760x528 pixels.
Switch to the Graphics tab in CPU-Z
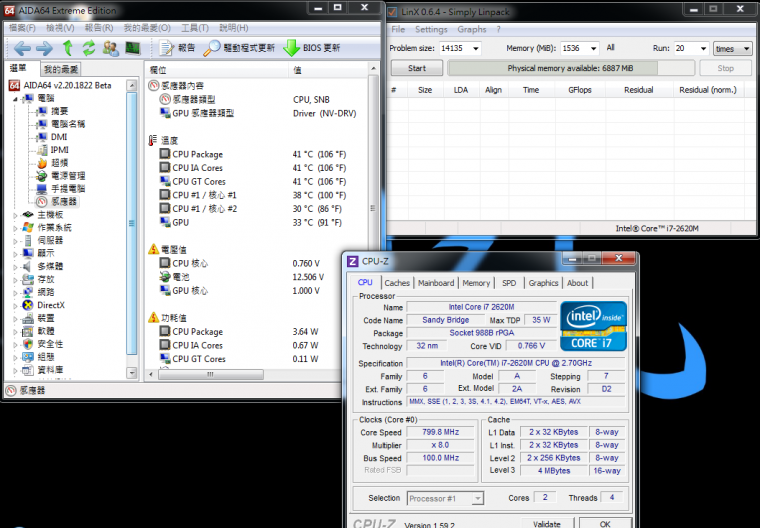tap(543, 283)
